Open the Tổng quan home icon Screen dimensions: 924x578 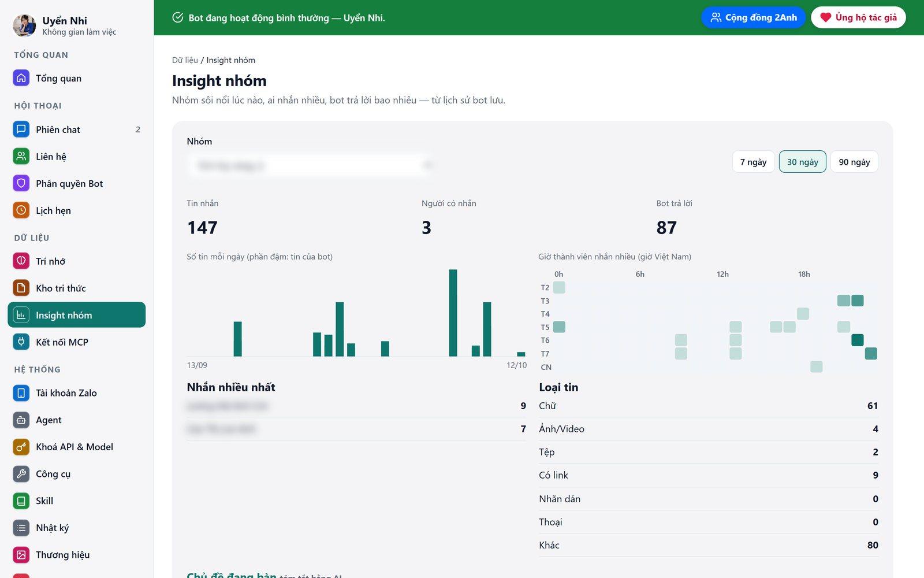pos(21,78)
